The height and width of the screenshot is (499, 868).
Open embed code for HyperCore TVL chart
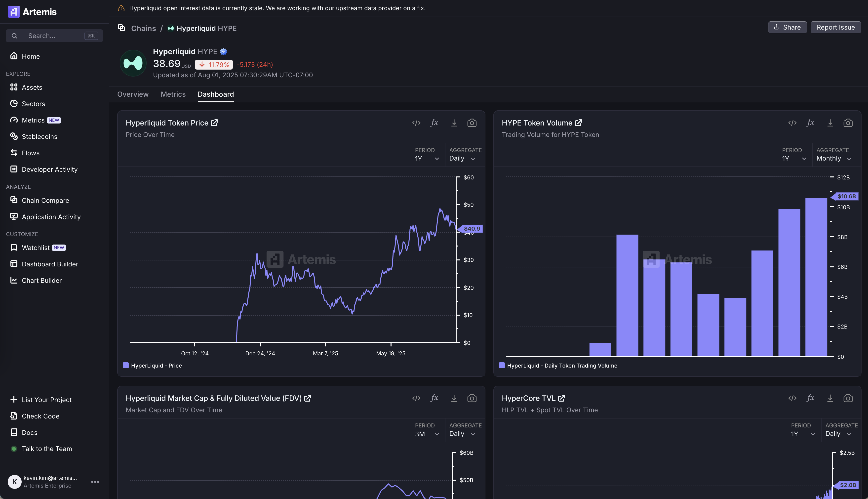[792, 398]
